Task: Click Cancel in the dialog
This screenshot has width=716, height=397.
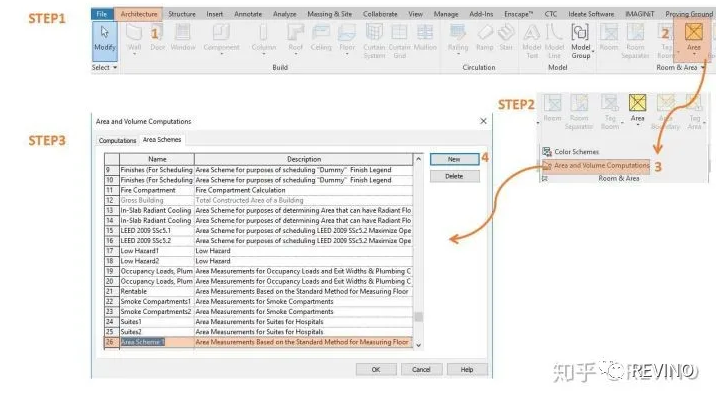Action: click(421, 370)
